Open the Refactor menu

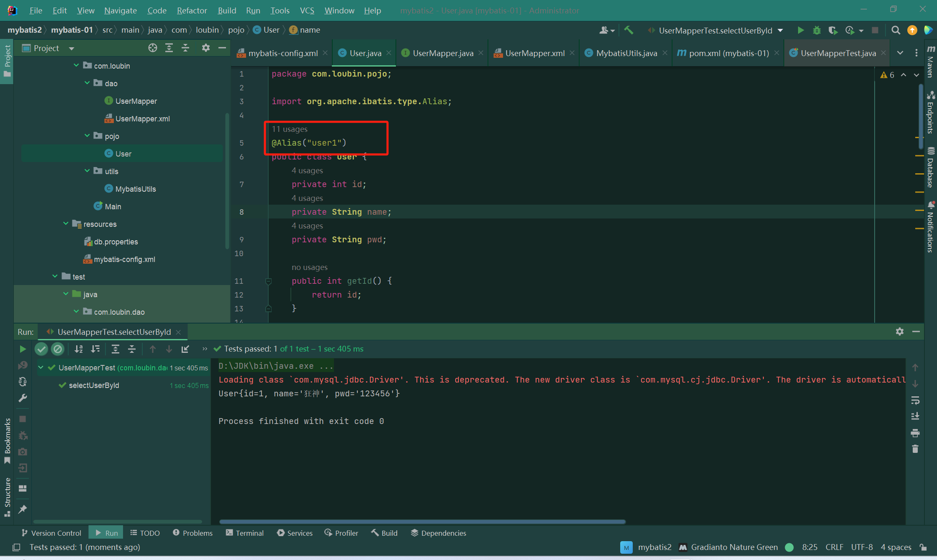click(192, 10)
